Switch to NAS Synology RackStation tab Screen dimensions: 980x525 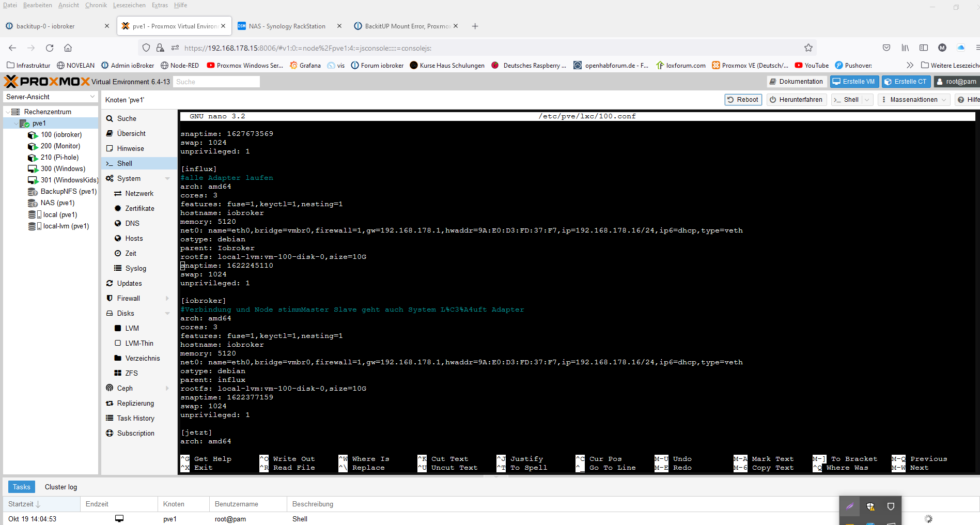[x=287, y=26]
